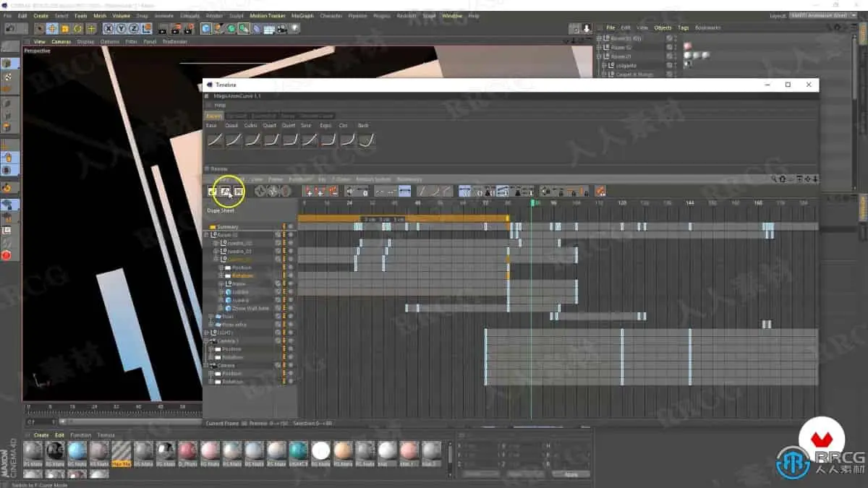Apply the Cubic easing curve preset

click(x=252, y=140)
